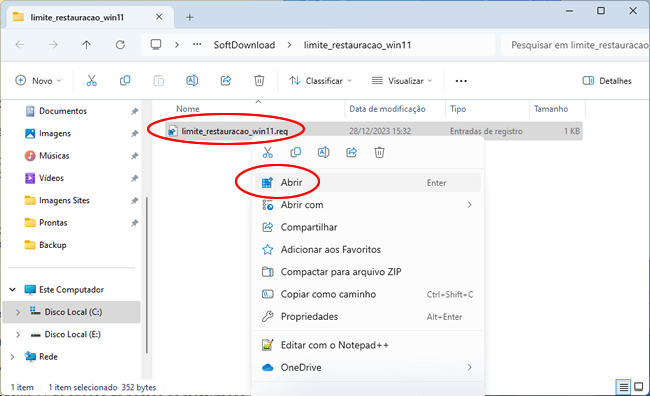The height and width of the screenshot is (396, 650).
Task: Click the Cut icon in the main toolbar
Action: click(x=91, y=80)
